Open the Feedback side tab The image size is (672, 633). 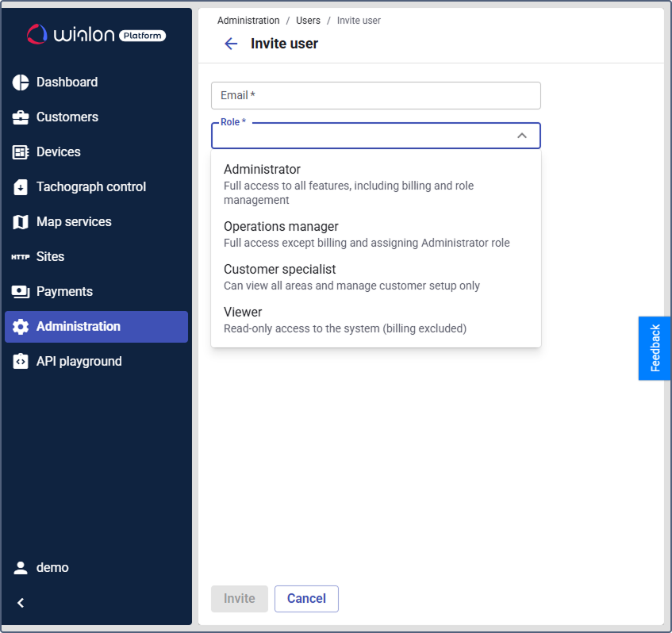(x=655, y=348)
